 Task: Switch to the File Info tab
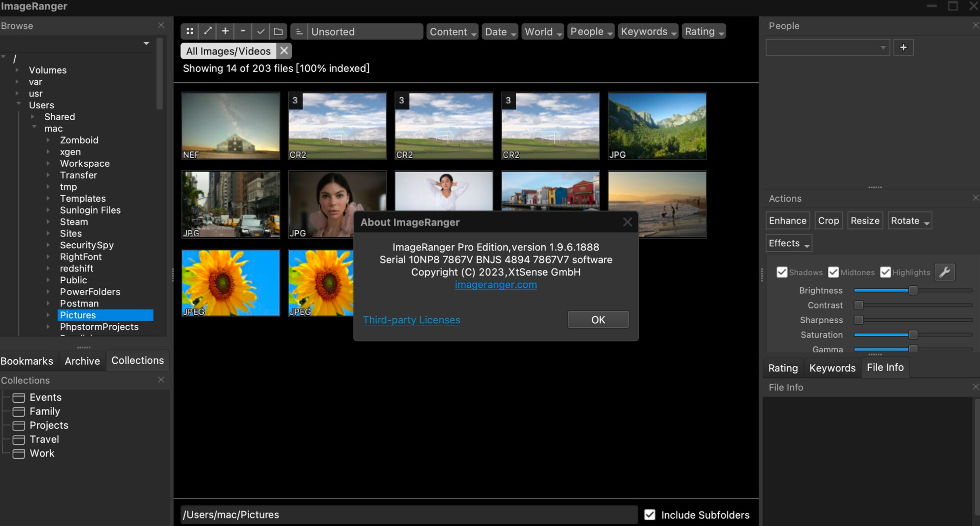885,367
